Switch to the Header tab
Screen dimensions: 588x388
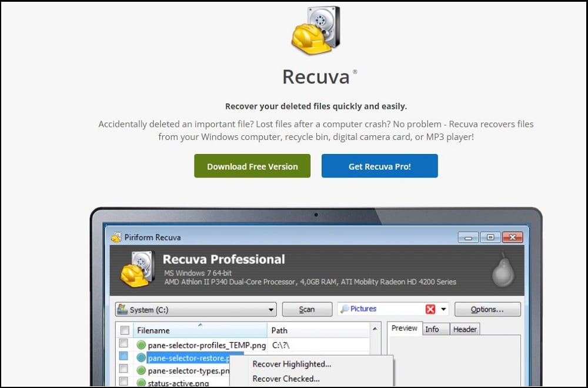(x=465, y=329)
